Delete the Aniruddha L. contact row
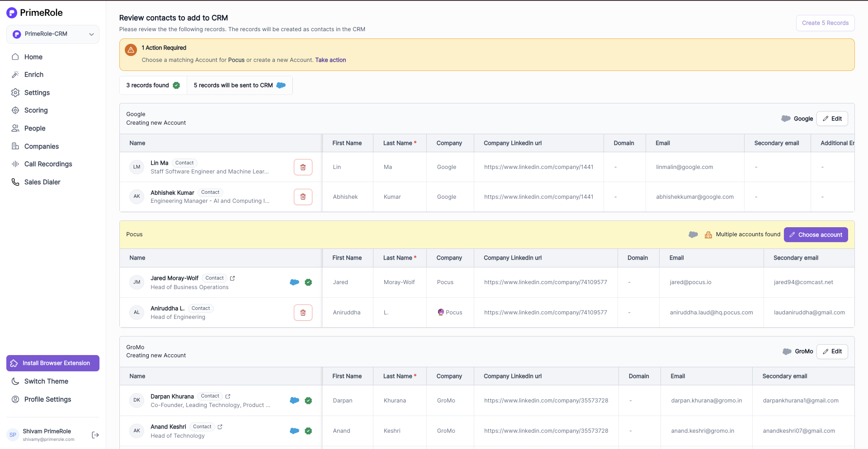 tap(303, 313)
